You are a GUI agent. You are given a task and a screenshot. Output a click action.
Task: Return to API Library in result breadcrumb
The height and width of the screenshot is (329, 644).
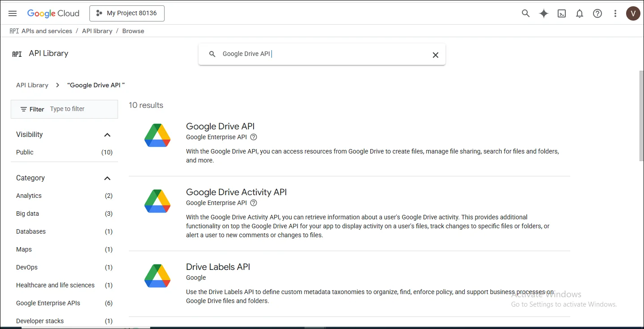click(32, 85)
